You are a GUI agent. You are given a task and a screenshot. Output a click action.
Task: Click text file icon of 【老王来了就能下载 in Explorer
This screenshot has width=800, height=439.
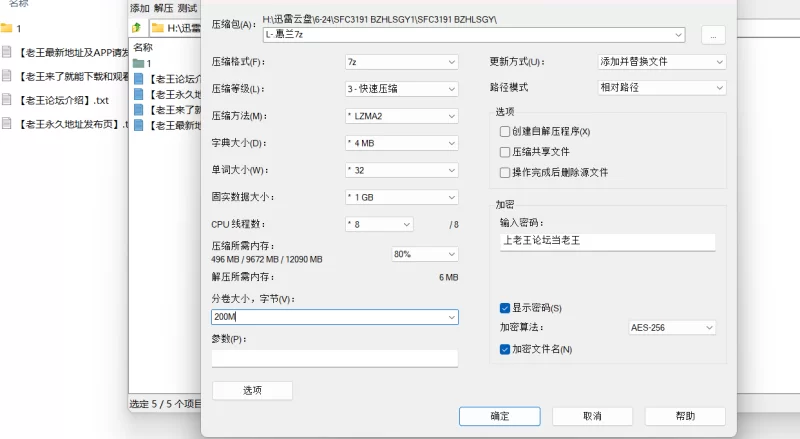click(7, 76)
